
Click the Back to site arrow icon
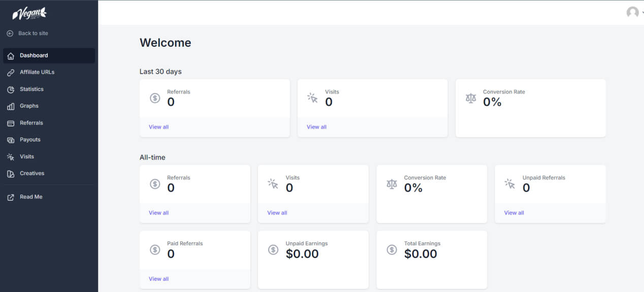point(10,33)
